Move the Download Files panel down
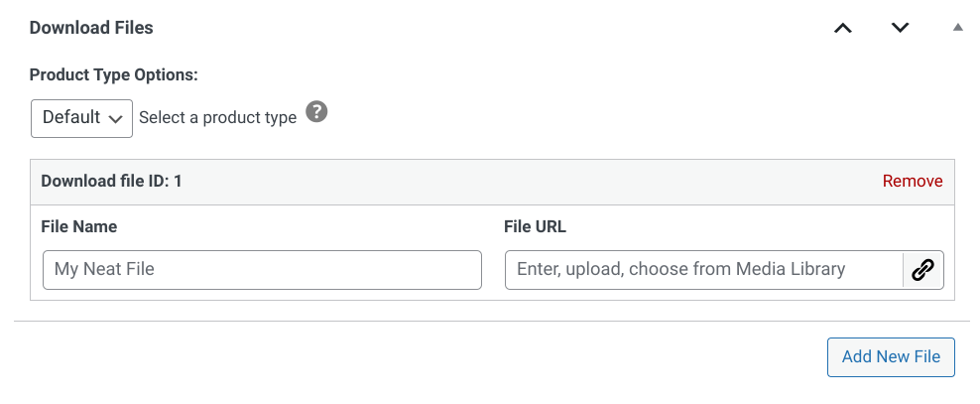Screen dimensions: 980x404 pyautogui.click(x=900, y=28)
